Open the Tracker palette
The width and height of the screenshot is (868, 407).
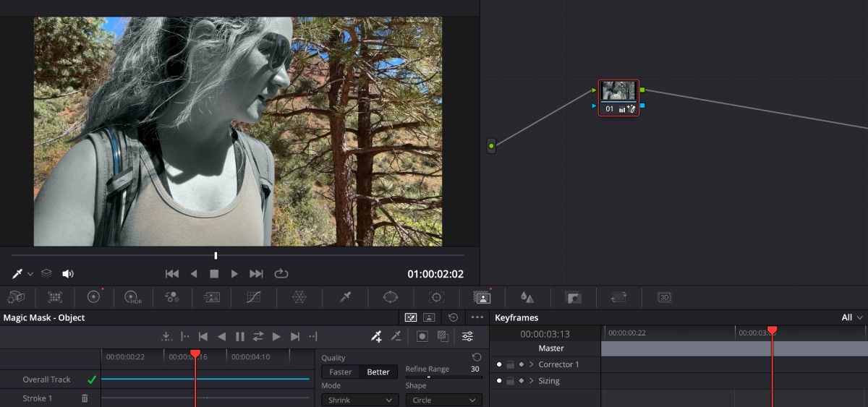point(436,297)
